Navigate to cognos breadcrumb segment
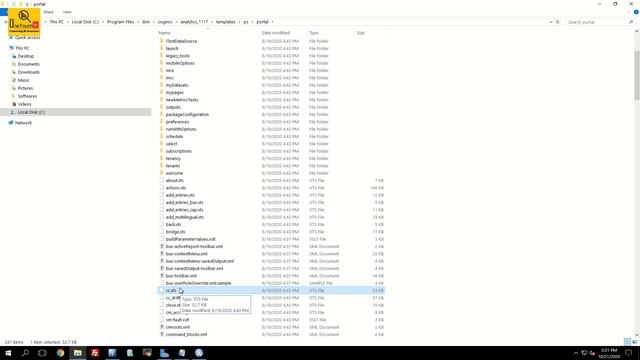 (x=165, y=22)
